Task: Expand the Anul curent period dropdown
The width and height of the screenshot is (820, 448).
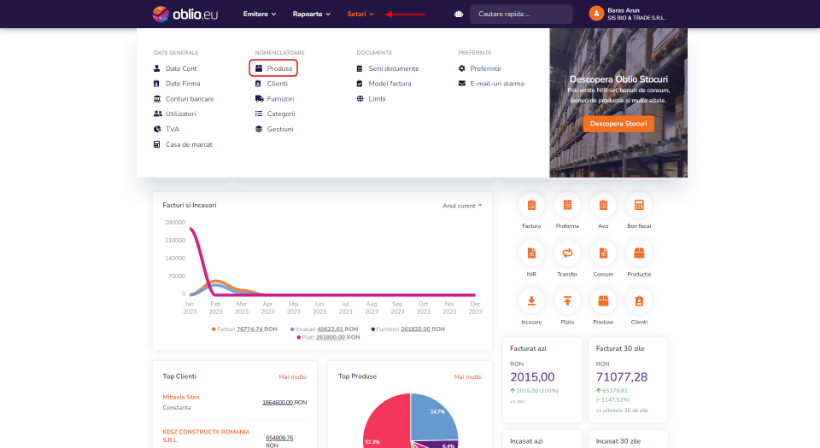Action: click(x=462, y=206)
